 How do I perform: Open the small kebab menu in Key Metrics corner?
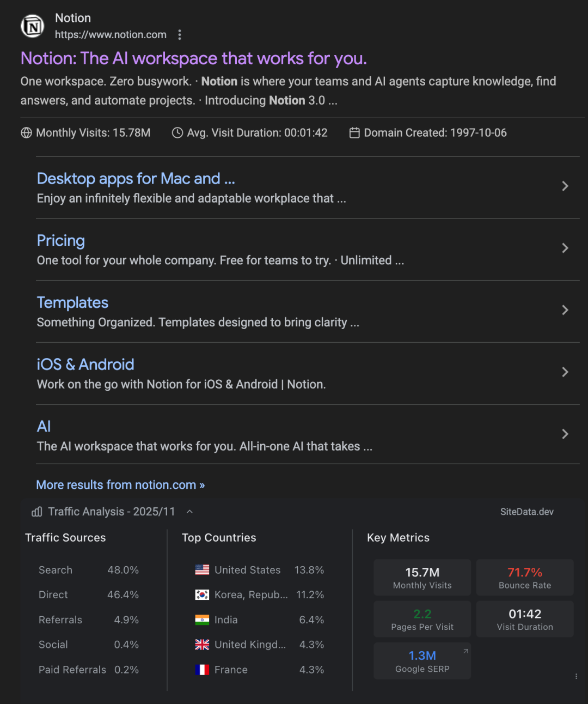(576, 676)
